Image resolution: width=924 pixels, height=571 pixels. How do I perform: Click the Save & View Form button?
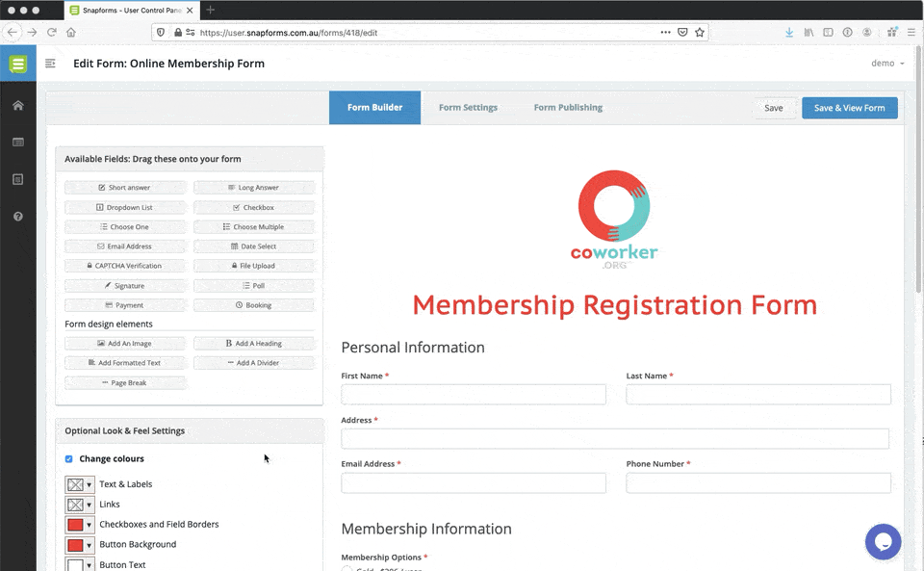point(849,108)
